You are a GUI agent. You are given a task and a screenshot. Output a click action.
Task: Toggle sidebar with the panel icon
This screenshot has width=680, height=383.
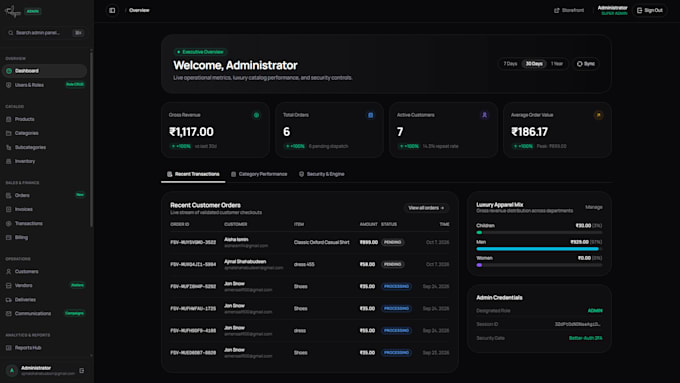112,10
